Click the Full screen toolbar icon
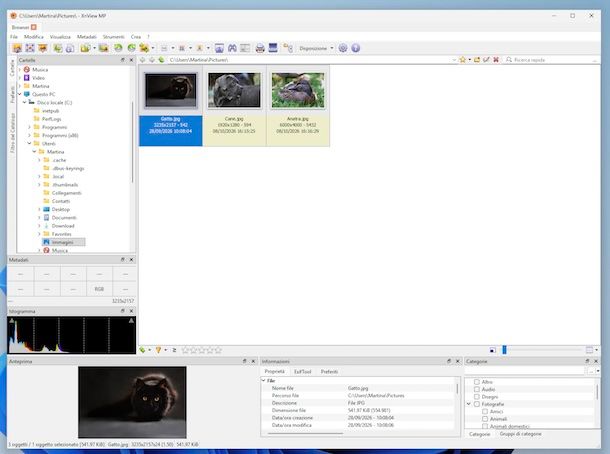Viewport: 610px width, 454px height. 30,48
